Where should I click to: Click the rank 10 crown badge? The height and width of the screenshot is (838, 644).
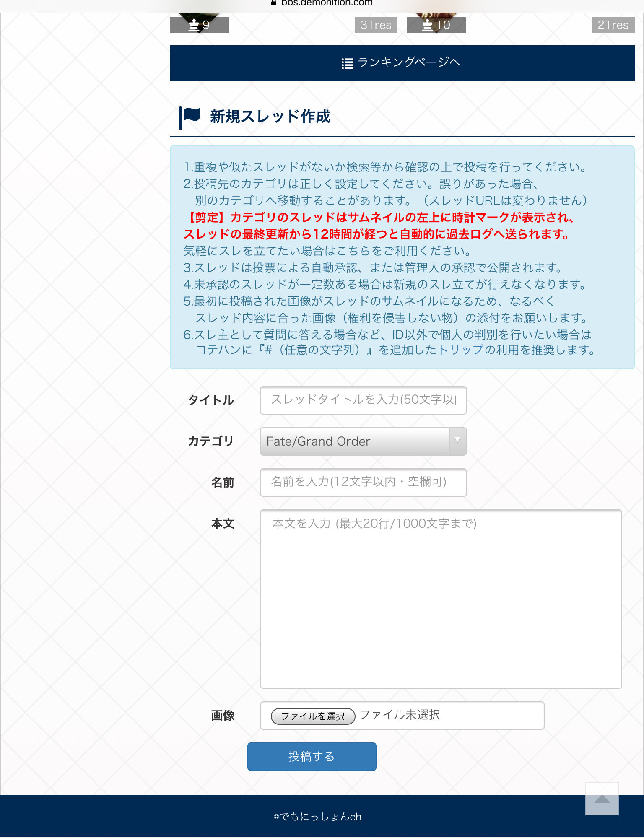point(436,25)
